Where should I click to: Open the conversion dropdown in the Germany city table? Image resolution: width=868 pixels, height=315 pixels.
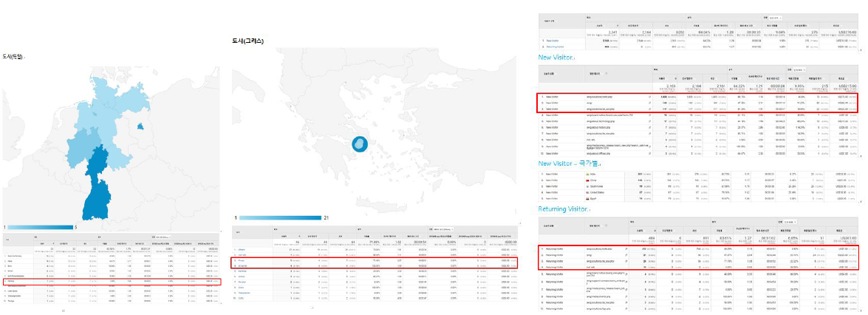[164, 237]
